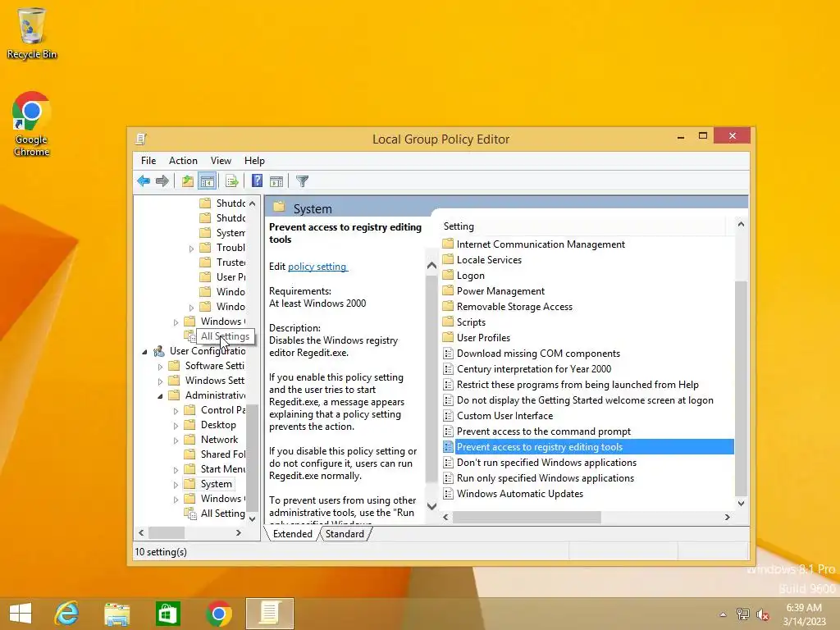Viewport: 840px width, 630px height.
Task: Click the settings list horizontal scrollbar thumb
Action: [x=527, y=517]
